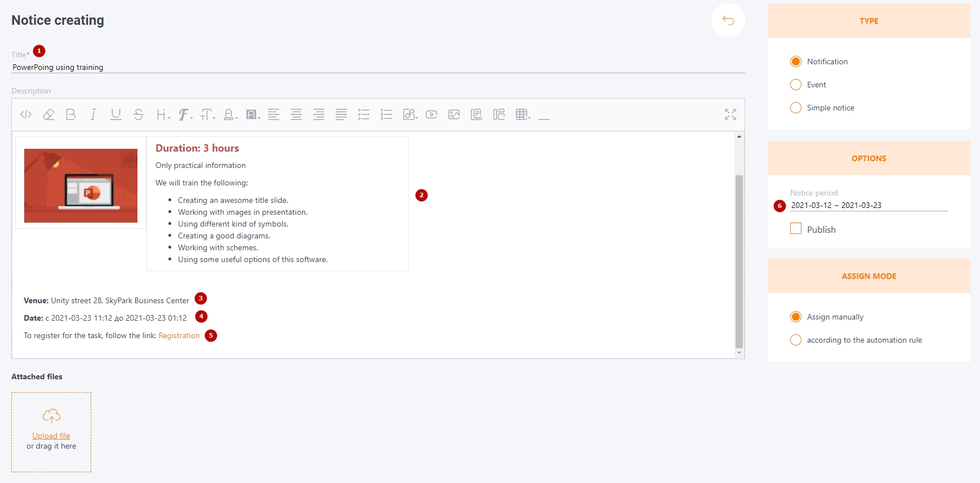Insert a video into the description

coord(431,115)
